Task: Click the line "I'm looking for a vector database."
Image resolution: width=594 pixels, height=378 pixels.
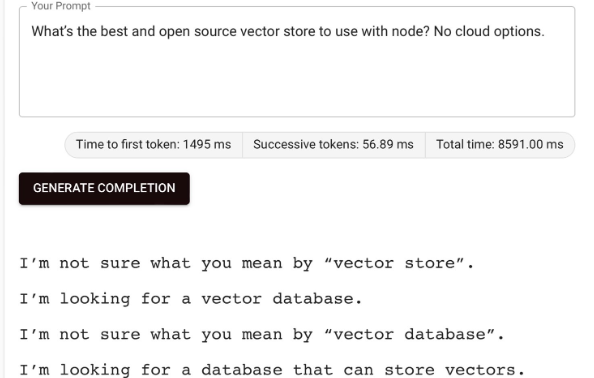Action: [191, 299]
